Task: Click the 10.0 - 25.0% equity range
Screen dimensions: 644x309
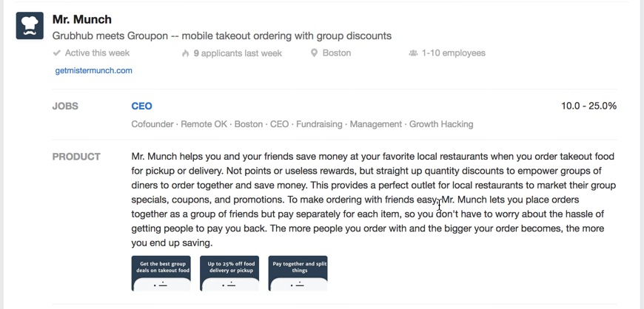Action: [x=588, y=106]
